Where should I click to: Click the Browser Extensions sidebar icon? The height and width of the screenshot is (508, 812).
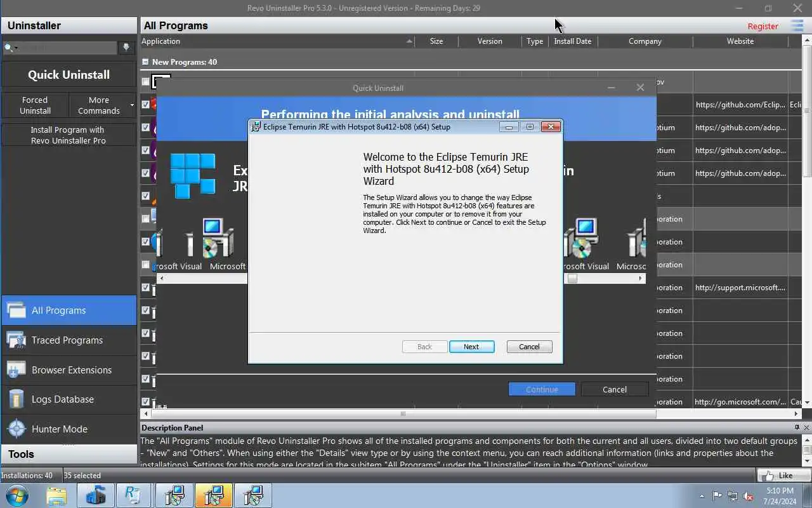(x=16, y=370)
